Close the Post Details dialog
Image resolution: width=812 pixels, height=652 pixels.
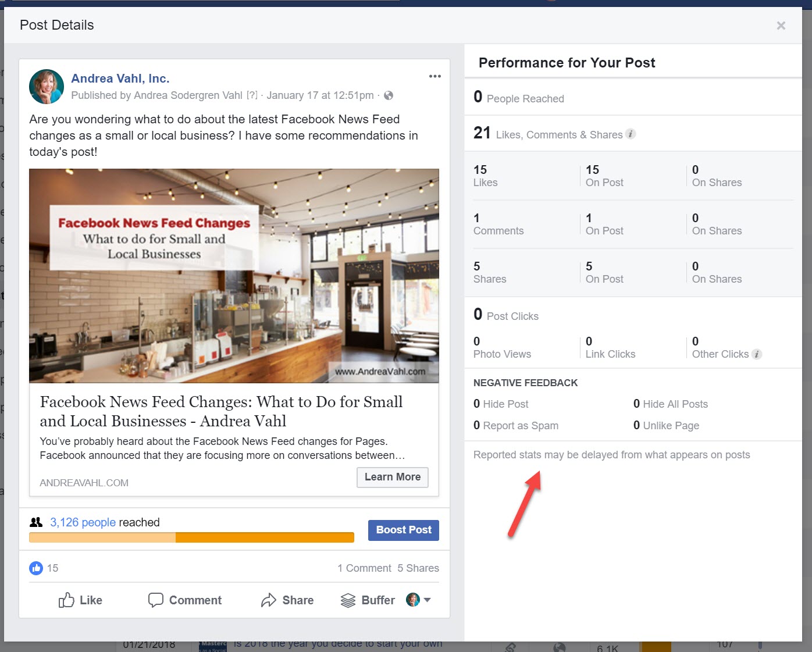(x=781, y=26)
